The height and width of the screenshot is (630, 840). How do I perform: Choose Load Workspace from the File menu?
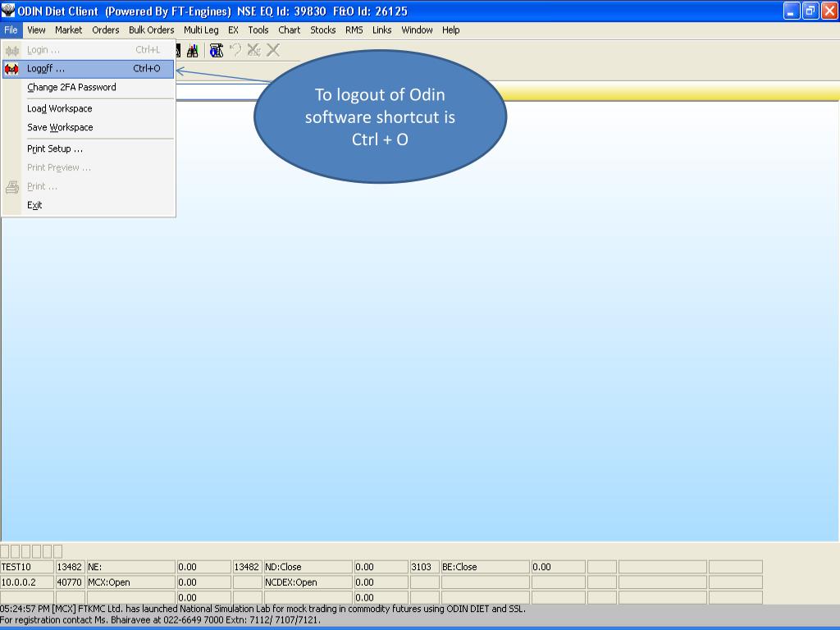[x=89, y=109]
